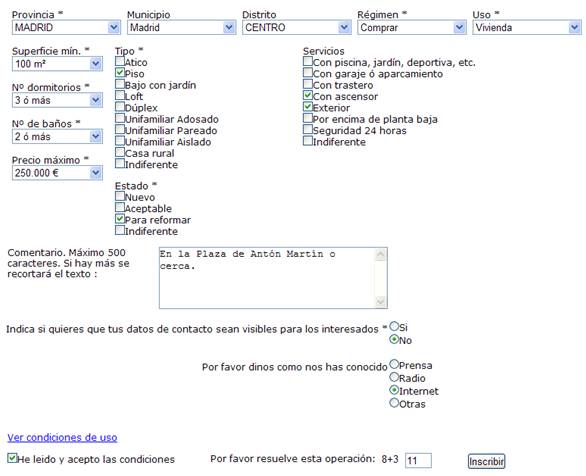
Task: Enable the Con garaje ó aparcamiento option
Action: [x=308, y=72]
